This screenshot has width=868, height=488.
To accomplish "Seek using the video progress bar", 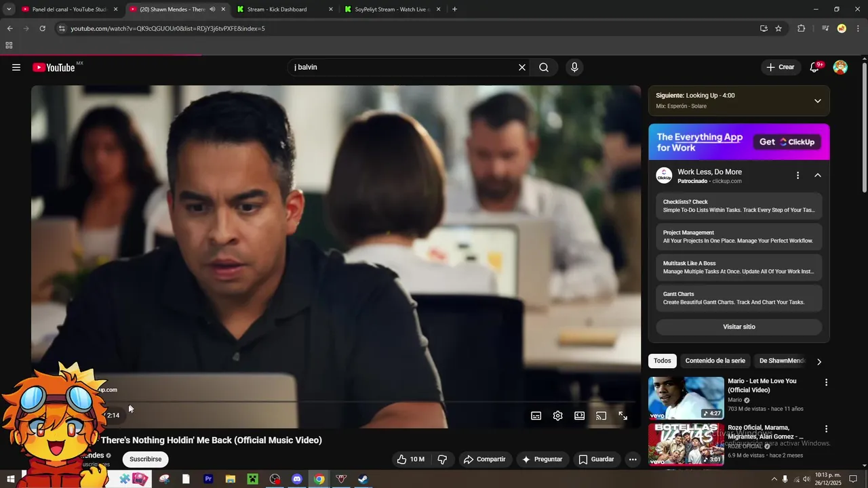I will click(336, 402).
